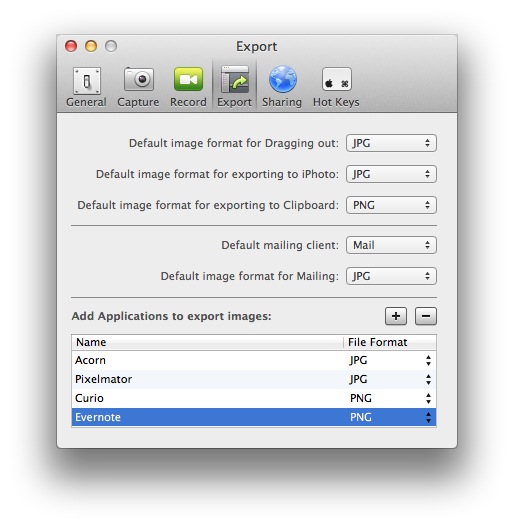The height and width of the screenshot is (527, 514).
Task: Choose the default mailing client popup
Action: [x=391, y=245]
